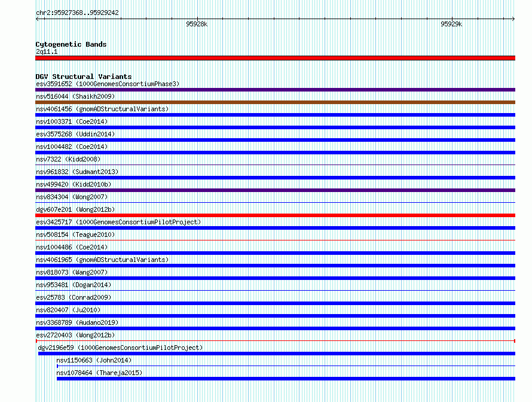Select the blue bar below nsv961832
The height and width of the screenshot is (402, 532).
(x=275, y=178)
